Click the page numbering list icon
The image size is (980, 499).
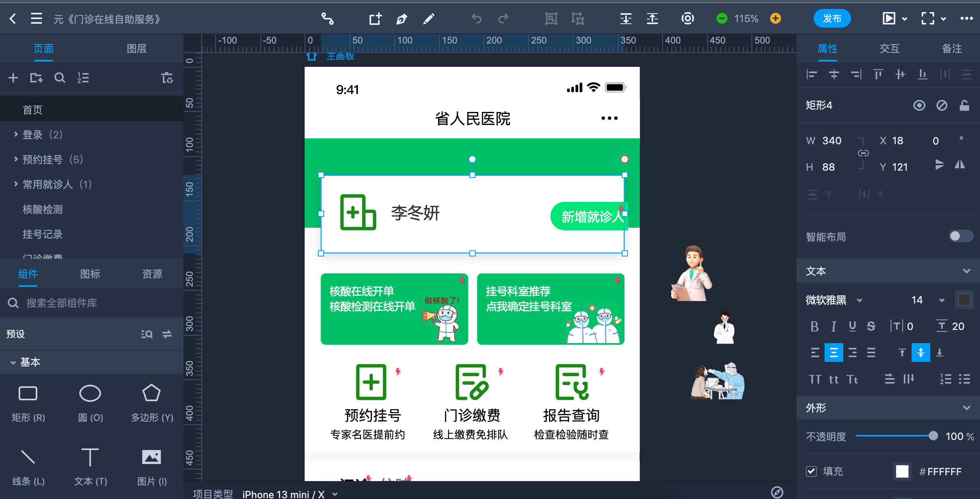click(x=83, y=78)
